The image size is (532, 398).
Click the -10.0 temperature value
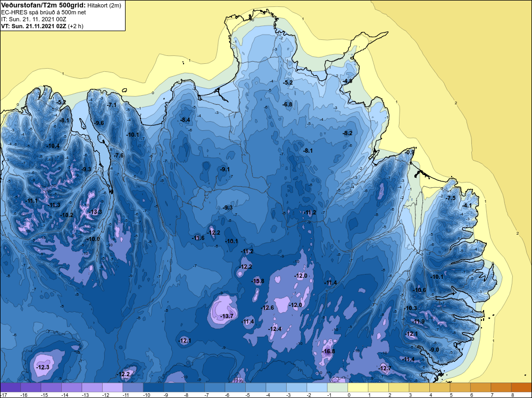(93, 239)
